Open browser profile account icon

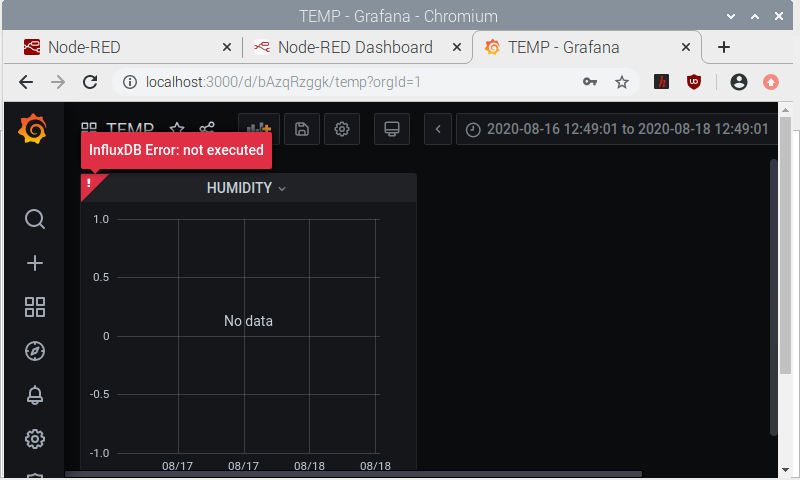click(739, 82)
